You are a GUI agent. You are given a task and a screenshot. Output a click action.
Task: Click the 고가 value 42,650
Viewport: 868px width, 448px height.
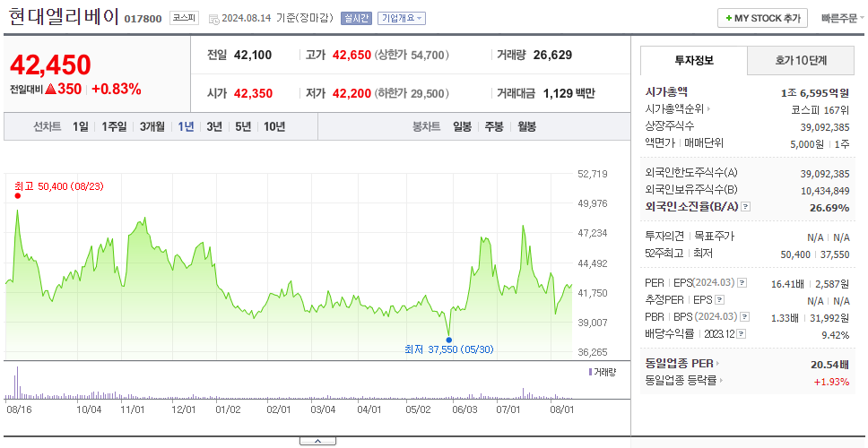click(x=352, y=55)
